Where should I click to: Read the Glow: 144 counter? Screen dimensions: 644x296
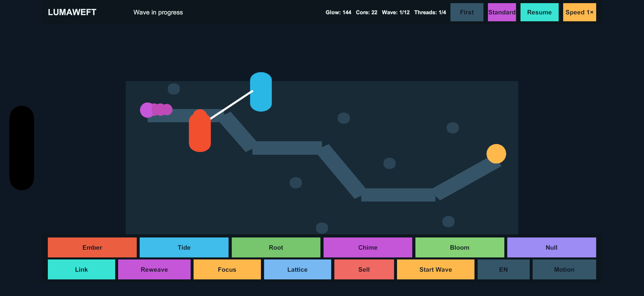(x=338, y=12)
